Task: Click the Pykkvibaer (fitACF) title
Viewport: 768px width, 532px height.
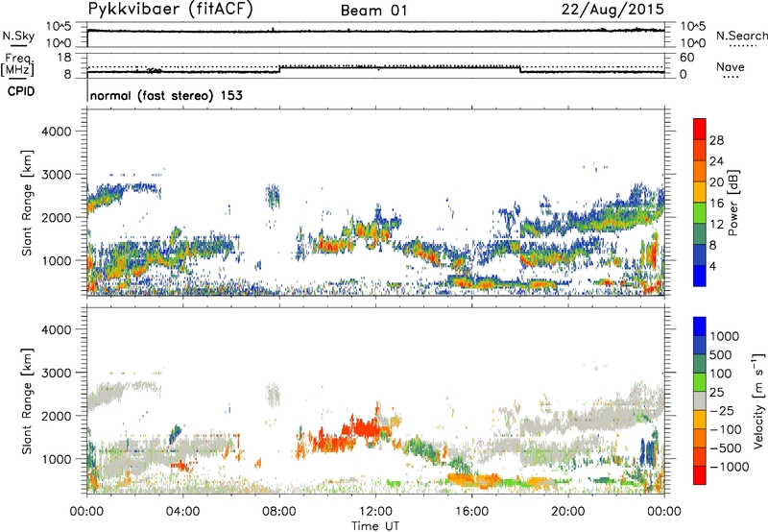Action: 170,10
